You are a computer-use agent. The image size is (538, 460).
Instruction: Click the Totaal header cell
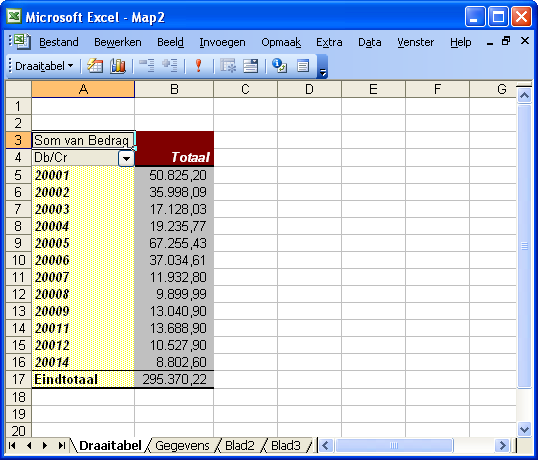coord(174,157)
